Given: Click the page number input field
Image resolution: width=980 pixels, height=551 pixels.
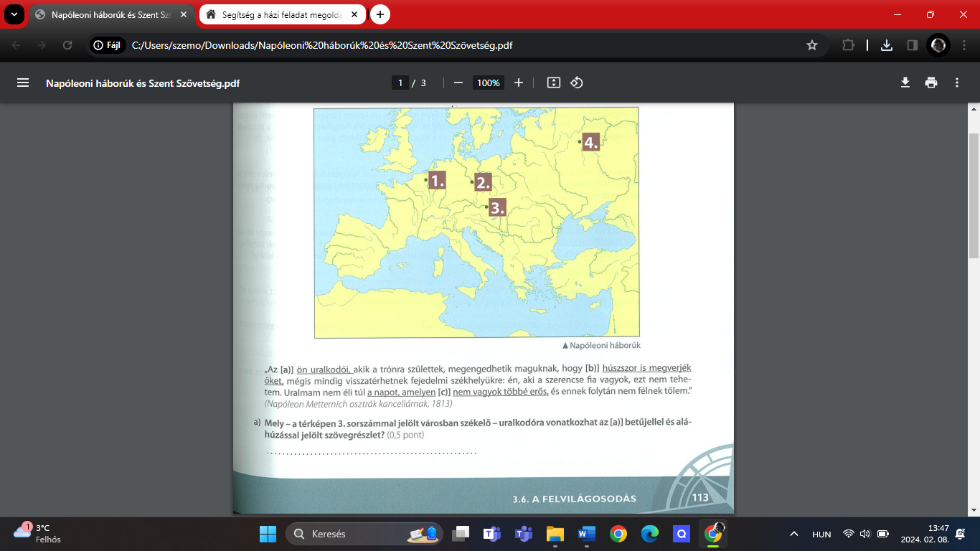Looking at the screenshot, I should [x=400, y=83].
